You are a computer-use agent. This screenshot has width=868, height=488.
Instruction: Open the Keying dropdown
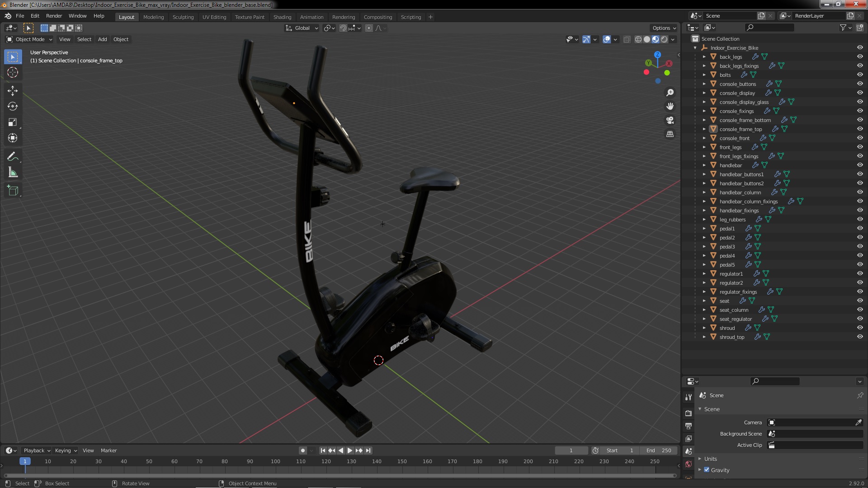66,450
